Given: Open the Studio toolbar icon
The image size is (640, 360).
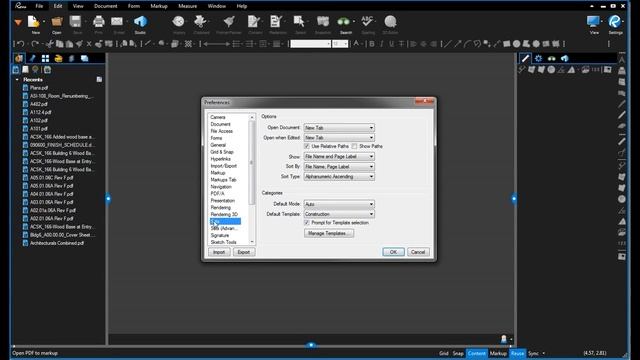Looking at the screenshot, I should click(x=140, y=22).
